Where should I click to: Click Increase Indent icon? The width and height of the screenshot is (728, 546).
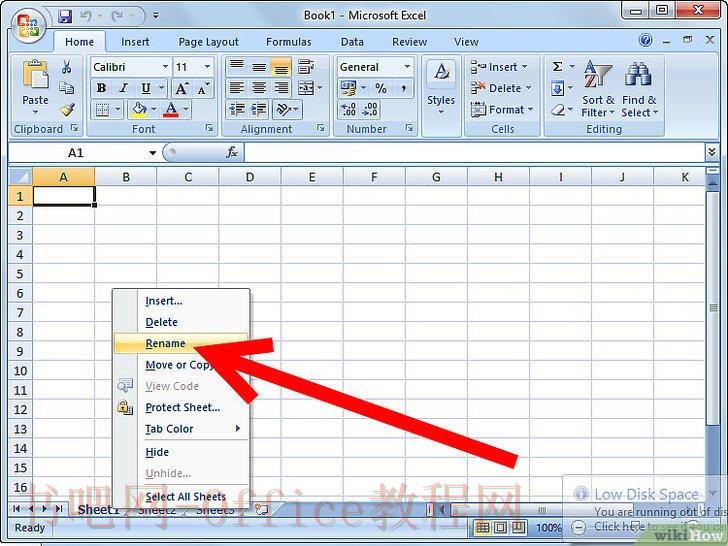point(259,110)
